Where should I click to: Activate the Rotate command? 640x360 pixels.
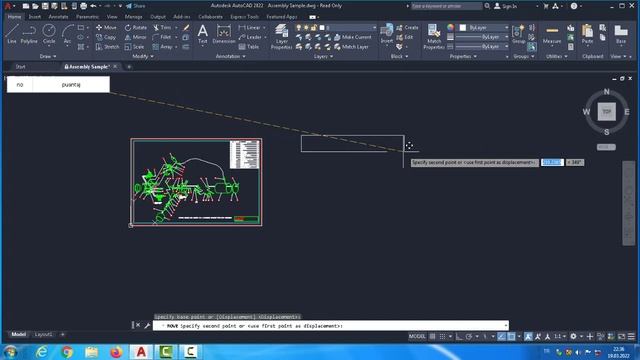[x=136, y=27]
